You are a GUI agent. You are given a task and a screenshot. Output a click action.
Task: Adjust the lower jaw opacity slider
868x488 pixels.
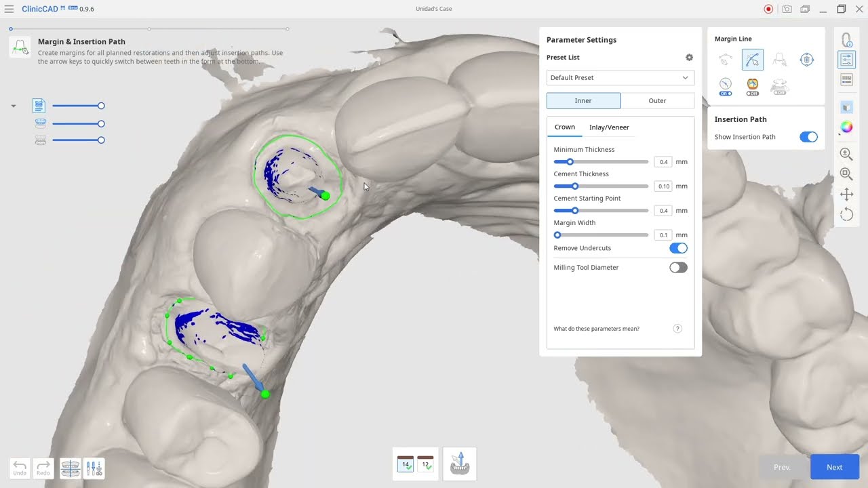pyautogui.click(x=78, y=140)
